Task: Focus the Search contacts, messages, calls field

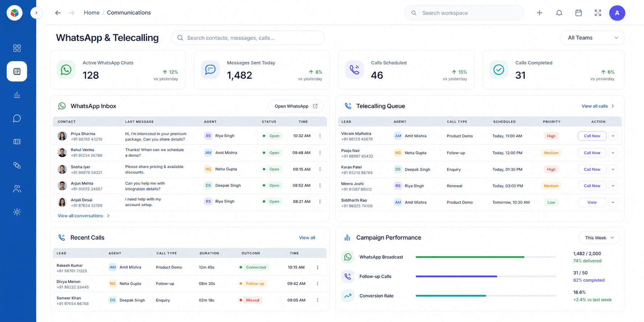Action: [x=248, y=38]
